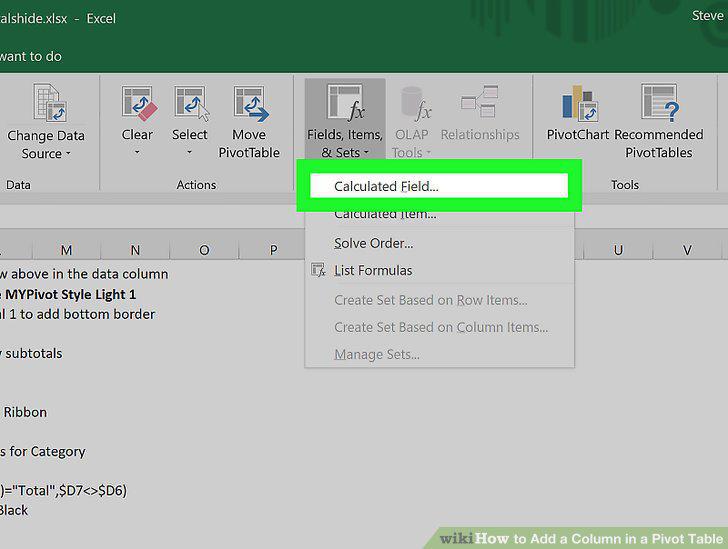
Task: Open Manage Sets menu entry
Action: pyautogui.click(x=439, y=355)
